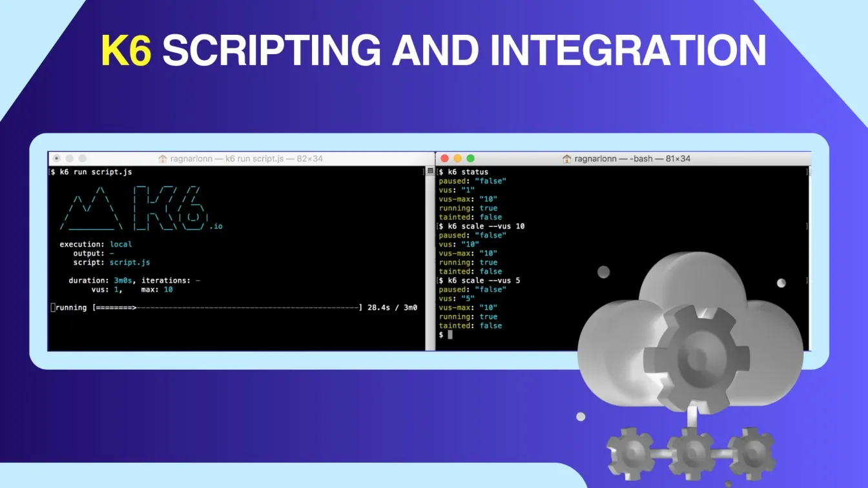Click the "$ k6 status" command line
Image resolution: width=868 pixels, height=488 pixels.
click(x=464, y=172)
